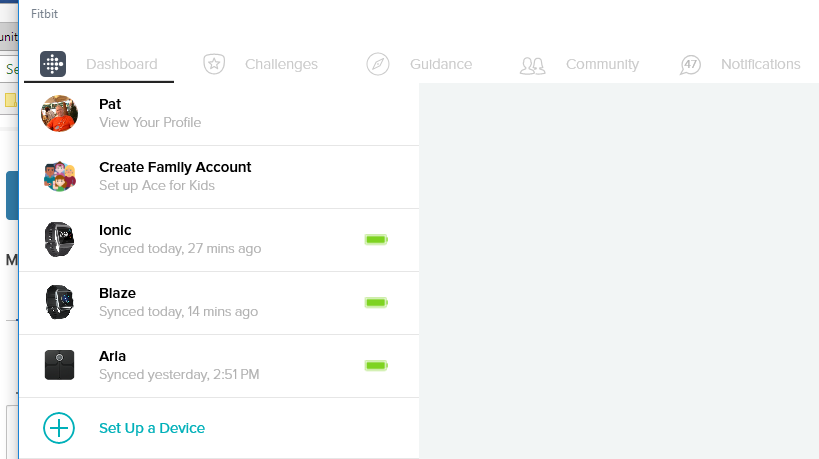This screenshot has width=819, height=459.
Task: Open the Community people icon
Action: pyautogui.click(x=532, y=65)
